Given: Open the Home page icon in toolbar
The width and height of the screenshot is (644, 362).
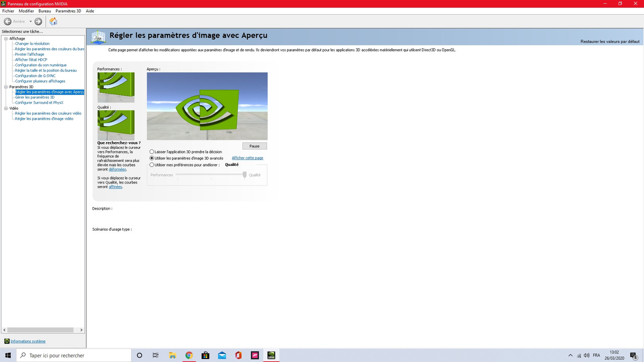Looking at the screenshot, I should (x=53, y=22).
